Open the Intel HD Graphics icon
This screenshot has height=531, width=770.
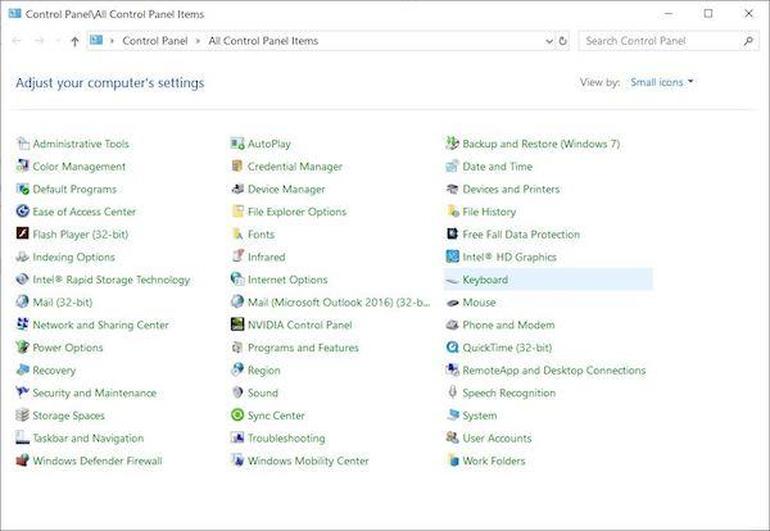(x=452, y=256)
